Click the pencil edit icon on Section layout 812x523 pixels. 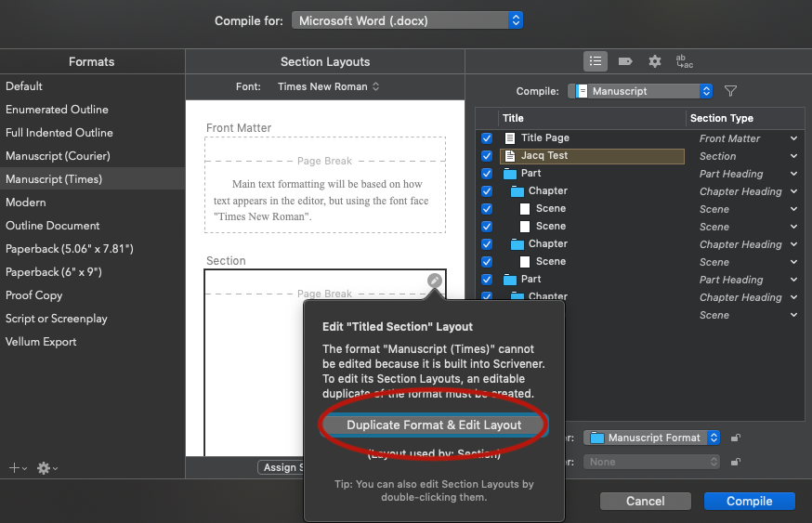pos(435,281)
